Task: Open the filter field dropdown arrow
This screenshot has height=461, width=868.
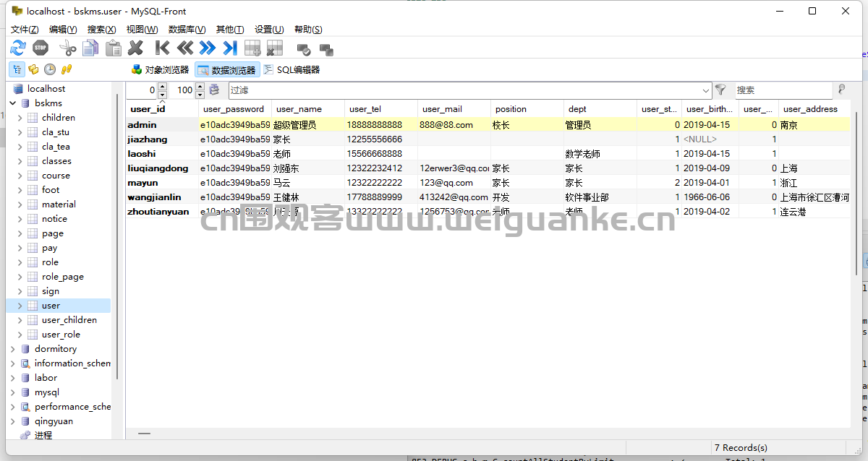Action: 706,90
